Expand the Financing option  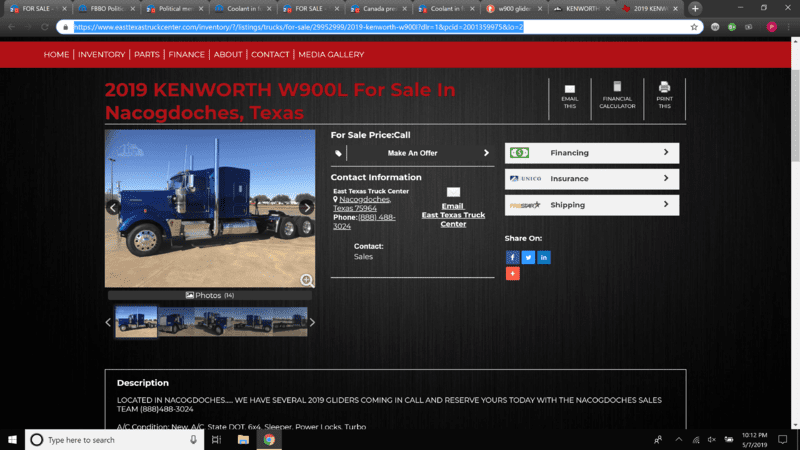pos(592,153)
